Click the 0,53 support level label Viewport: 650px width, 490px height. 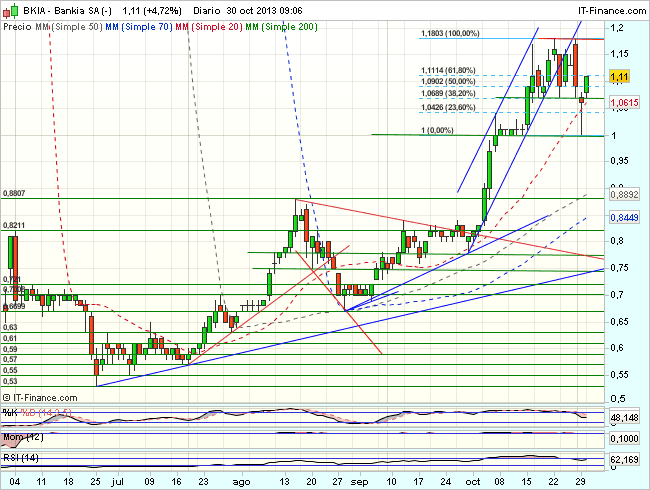click(10, 381)
